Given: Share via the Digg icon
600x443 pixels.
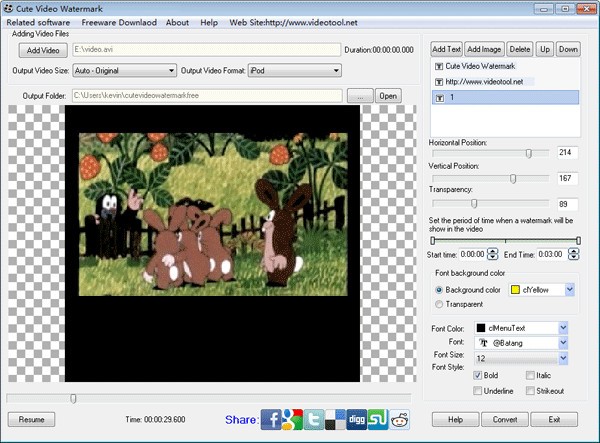Looking at the screenshot, I should (356, 419).
